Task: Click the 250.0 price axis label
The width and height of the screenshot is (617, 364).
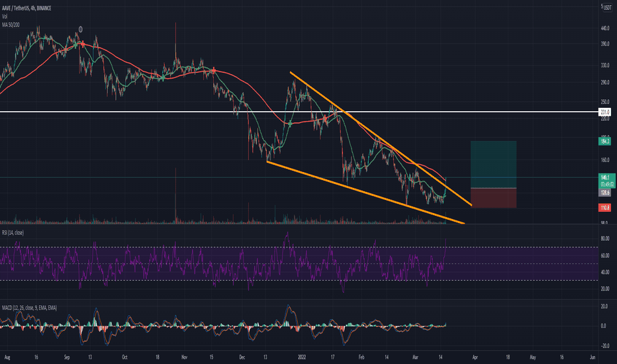Action: click(x=605, y=102)
